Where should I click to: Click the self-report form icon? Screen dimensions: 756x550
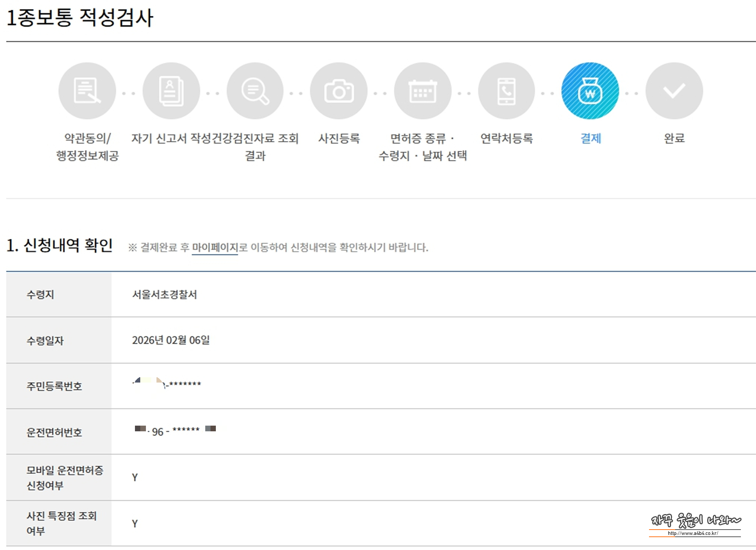pos(171,91)
